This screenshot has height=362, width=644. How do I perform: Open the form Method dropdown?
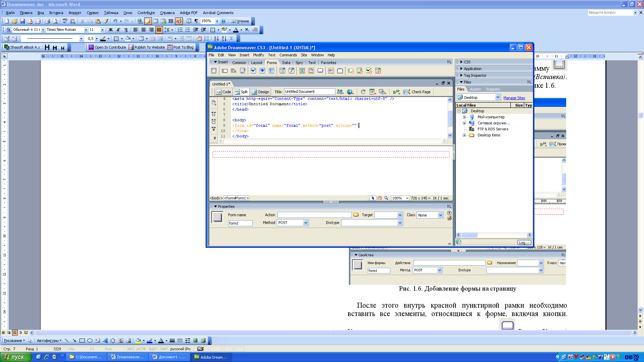[x=306, y=223]
